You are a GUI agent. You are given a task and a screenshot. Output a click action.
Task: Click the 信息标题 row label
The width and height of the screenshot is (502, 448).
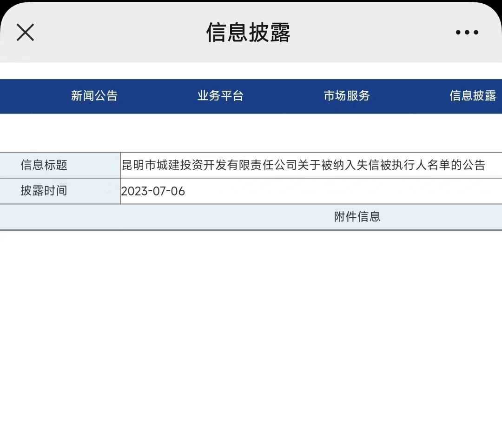coord(44,165)
